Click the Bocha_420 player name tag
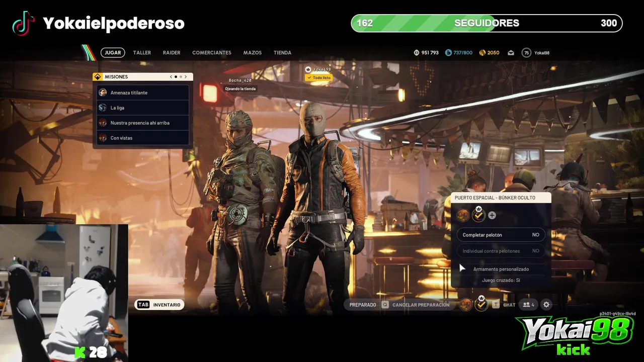Image resolution: width=644 pixels, height=362 pixels. [x=240, y=80]
